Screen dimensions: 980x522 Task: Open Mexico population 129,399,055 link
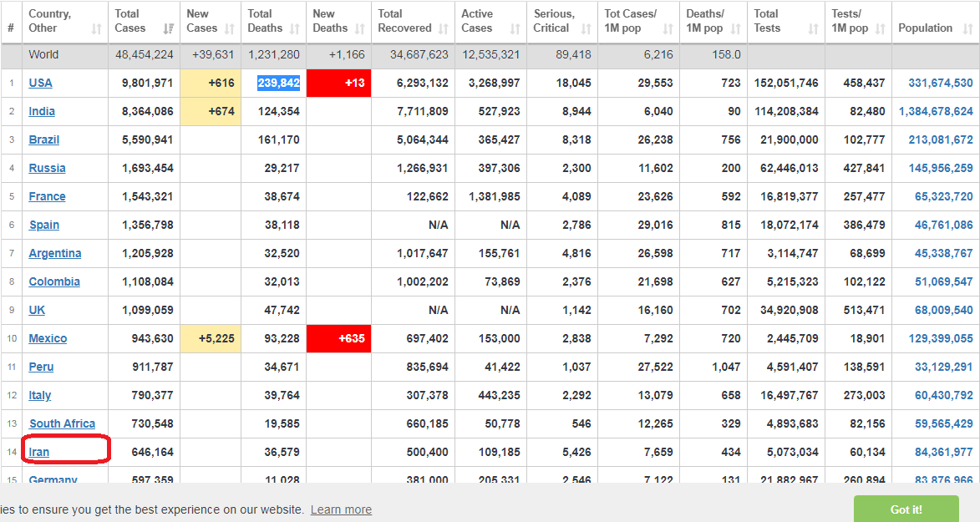(941, 338)
